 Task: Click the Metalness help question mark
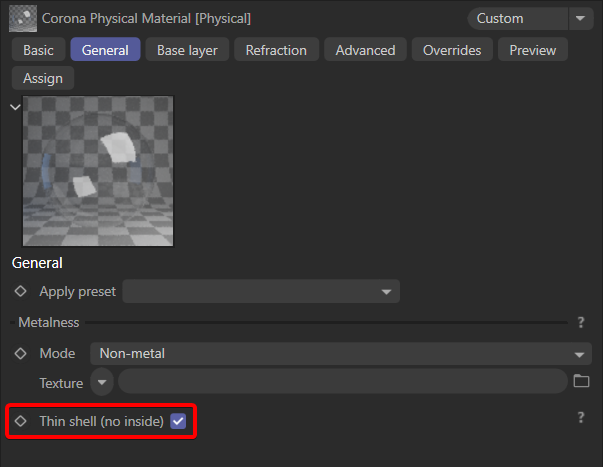click(581, 322)
